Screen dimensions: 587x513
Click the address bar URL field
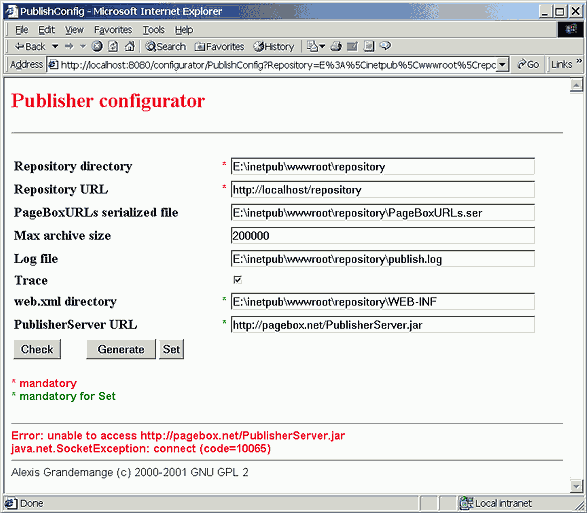click(278, 65)
